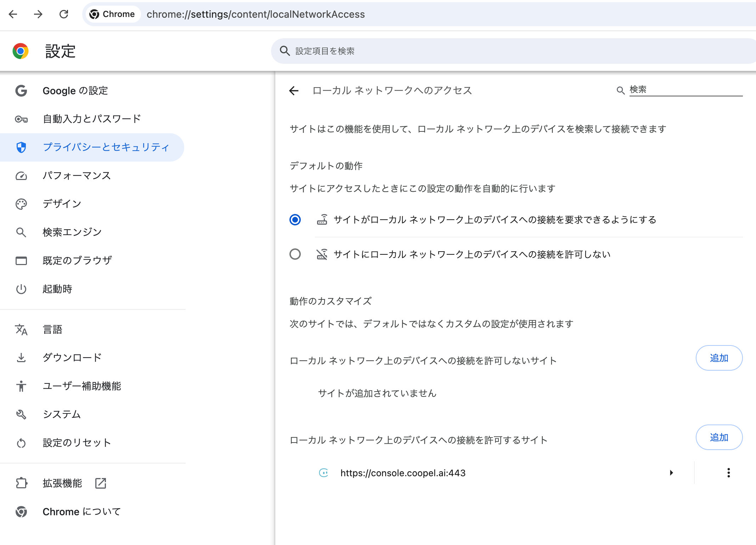The image size is (756, 545).
Task: Click the 拡張機能 external link icon
Action: point(101,483)
